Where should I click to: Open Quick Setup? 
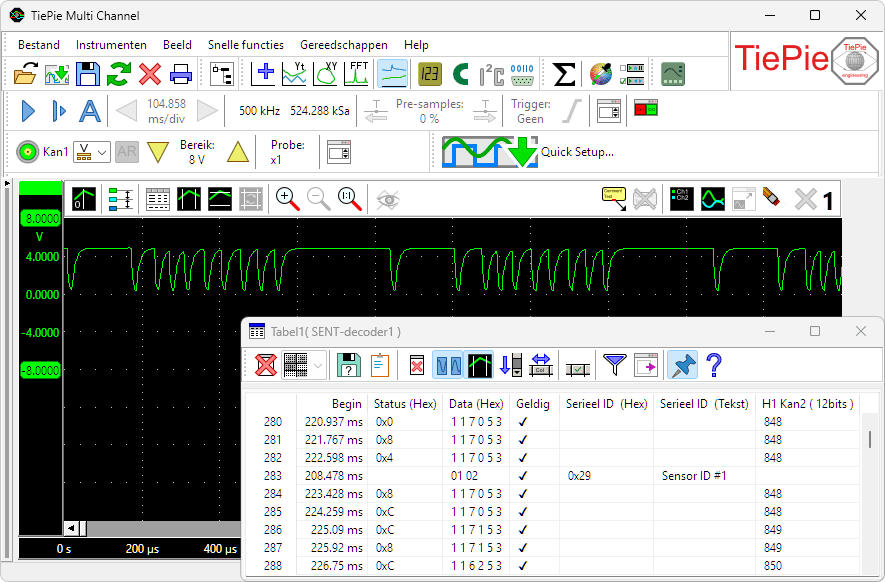point(528,152)
